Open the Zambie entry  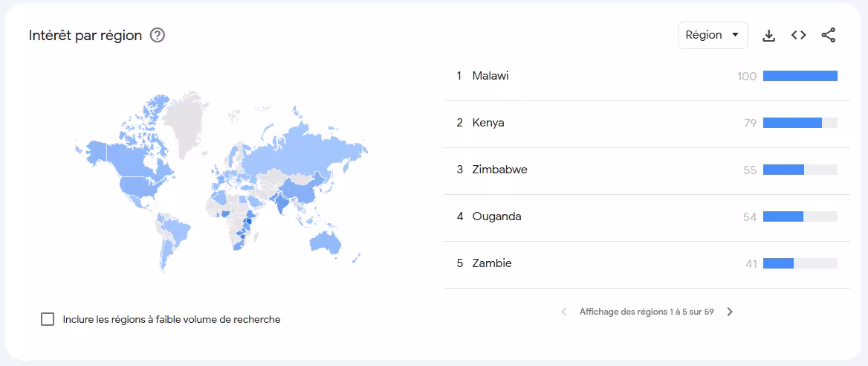coord(647,264)
